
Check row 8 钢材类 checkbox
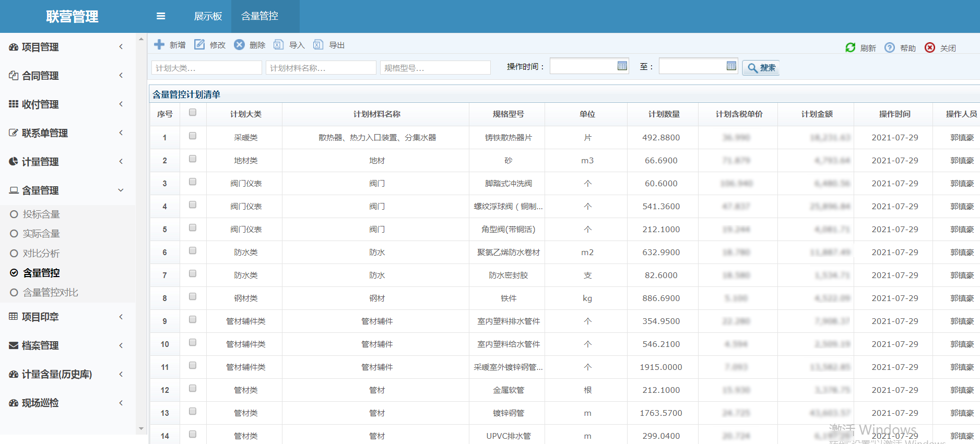(193, 296)
